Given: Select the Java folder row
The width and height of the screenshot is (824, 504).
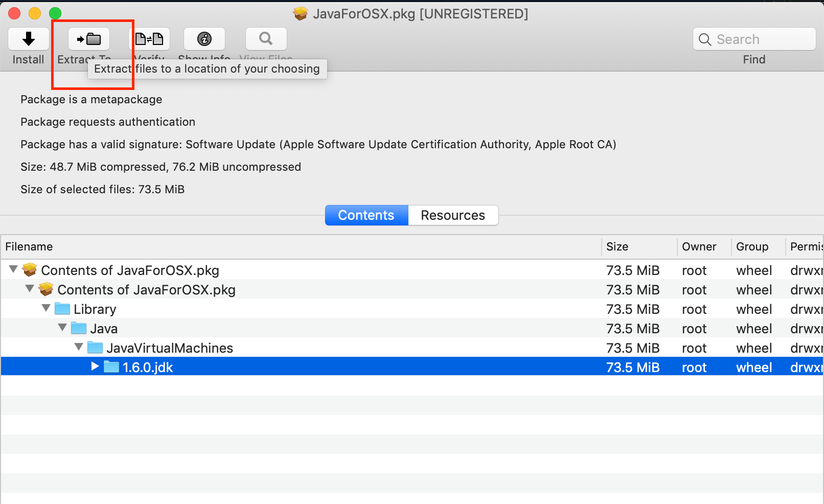Looking at the screenshot, I should click(x=412, y=328).
